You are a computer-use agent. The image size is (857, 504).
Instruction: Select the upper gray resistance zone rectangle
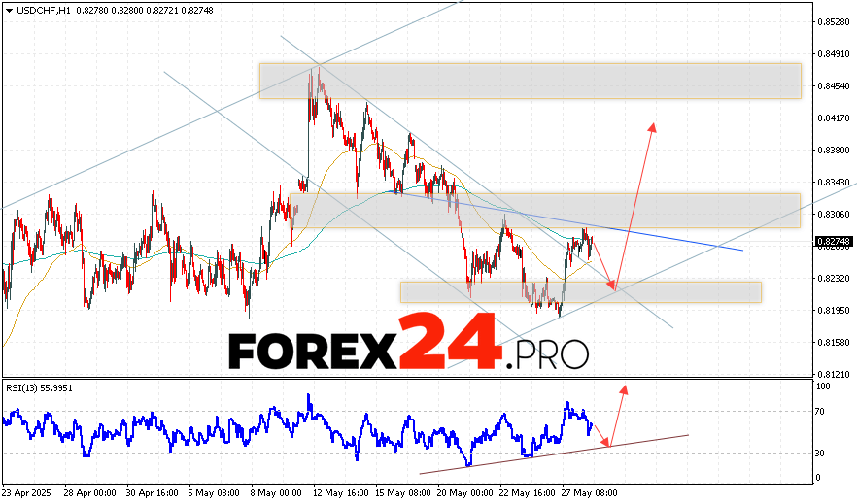pyautogui.click(x=530, y=81)
